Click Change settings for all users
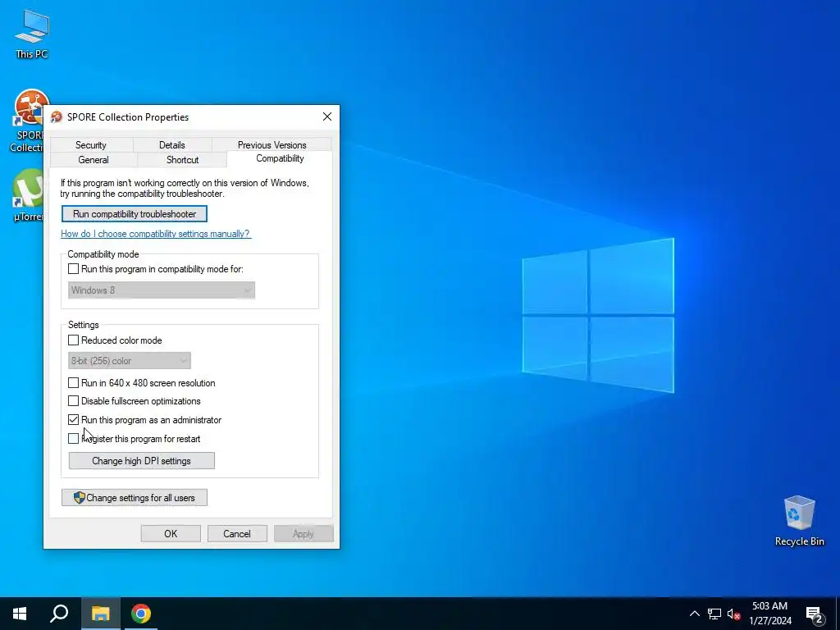The image size is (840, 630). coord(135,498)
